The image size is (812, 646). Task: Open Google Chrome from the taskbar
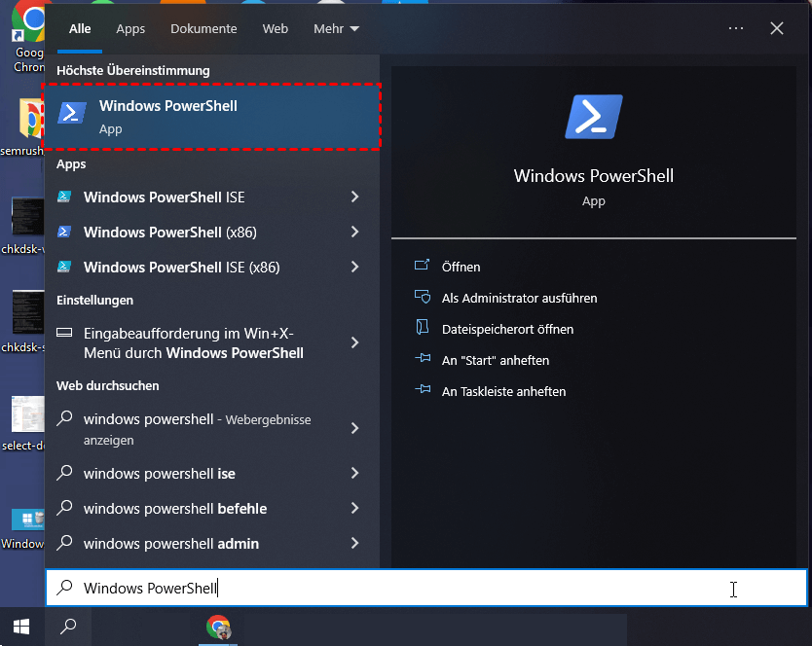[218, 628]
